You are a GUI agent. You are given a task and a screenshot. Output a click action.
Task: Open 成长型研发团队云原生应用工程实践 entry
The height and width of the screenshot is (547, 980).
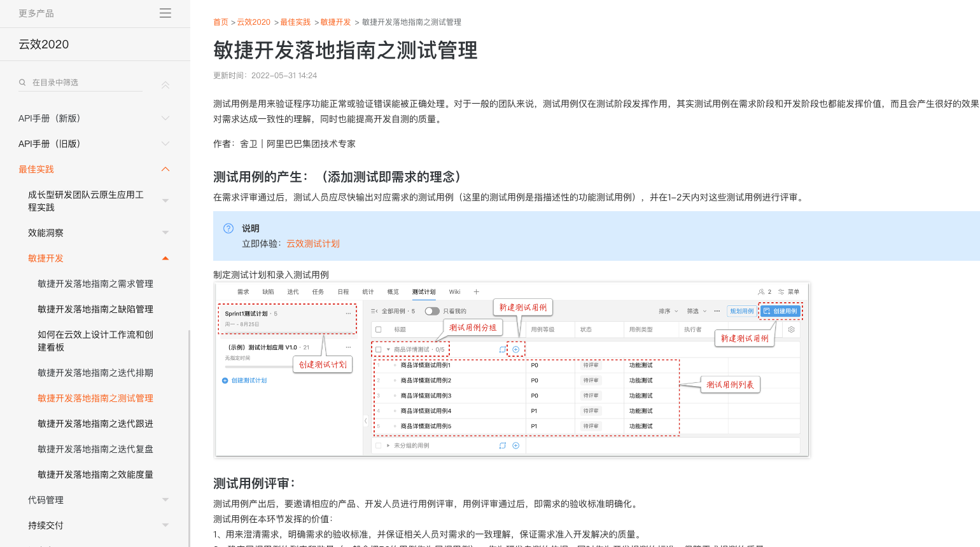(86, 201)
